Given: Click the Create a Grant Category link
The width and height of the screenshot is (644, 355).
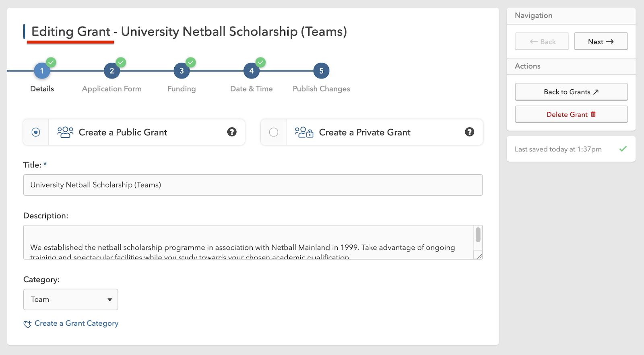Looking at the screenshot, I should pyautogui.click(x=76, y=323).
